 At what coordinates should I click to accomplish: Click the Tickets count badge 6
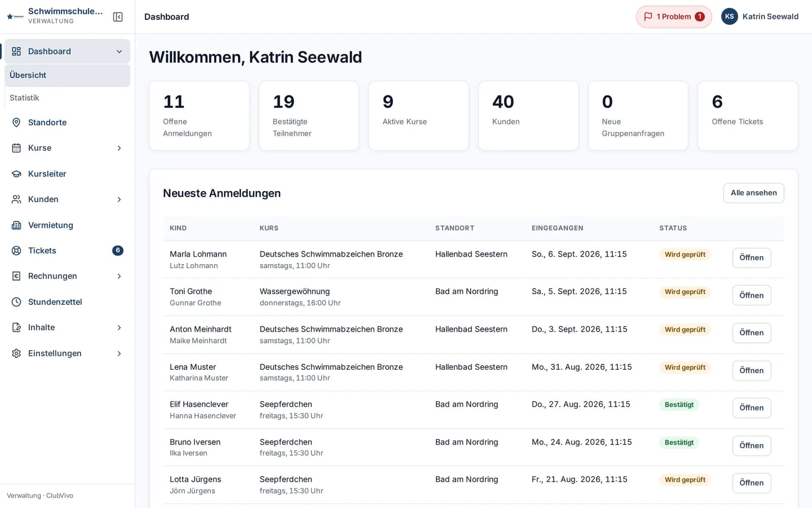click(118, 250)
